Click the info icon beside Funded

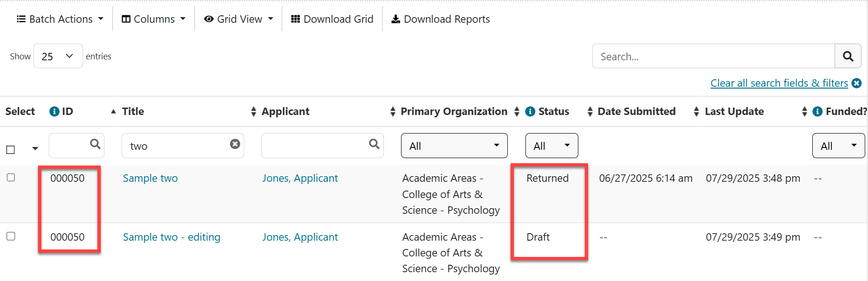(x=818, y=111)
